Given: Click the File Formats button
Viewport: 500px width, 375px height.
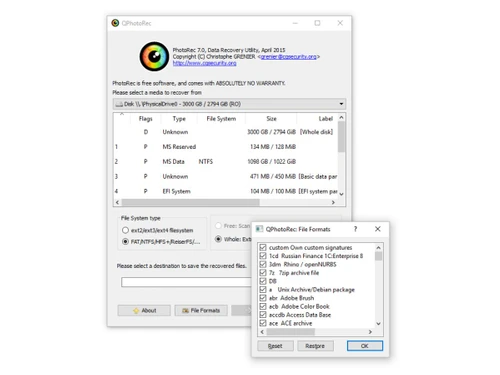Looking at the screenshot, I should (201, 310).
